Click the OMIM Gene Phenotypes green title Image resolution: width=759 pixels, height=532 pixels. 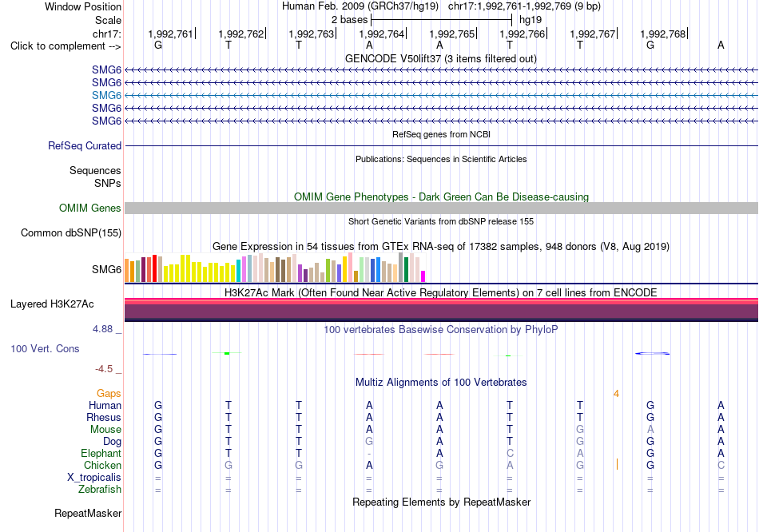click(441, 197)
